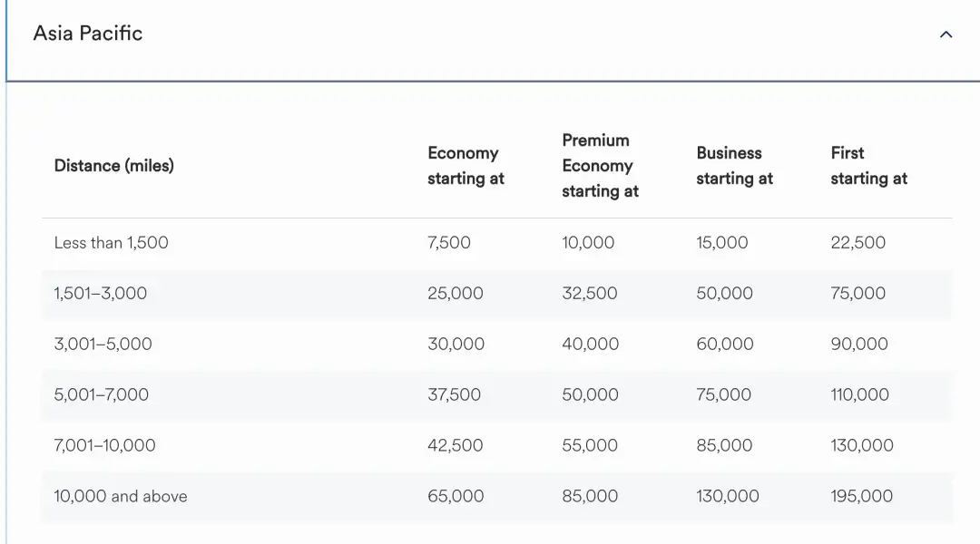Select the Less than 1,500 row label
The width and height of the screenshot is (980, 544).
112,242
